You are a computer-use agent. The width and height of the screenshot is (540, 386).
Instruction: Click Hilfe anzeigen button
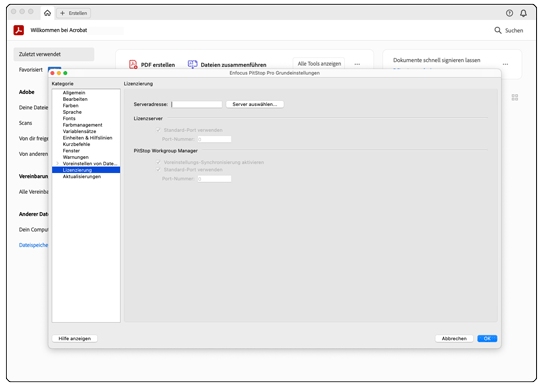point(75,338)
